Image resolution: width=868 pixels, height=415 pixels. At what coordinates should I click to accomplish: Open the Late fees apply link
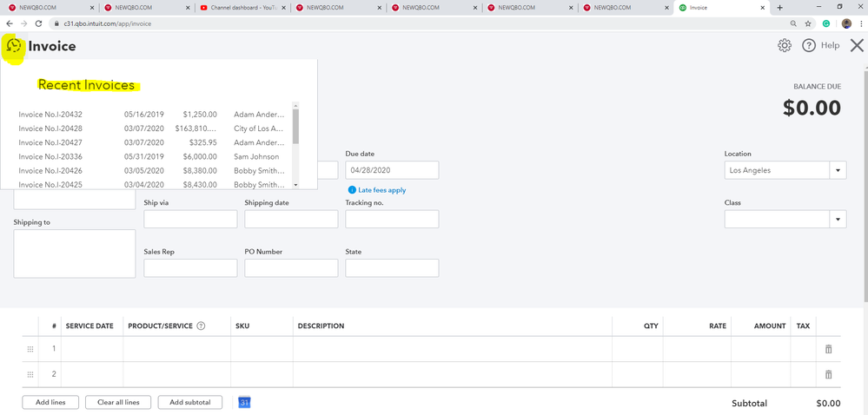pyautogui.click(x=381, y=190)
